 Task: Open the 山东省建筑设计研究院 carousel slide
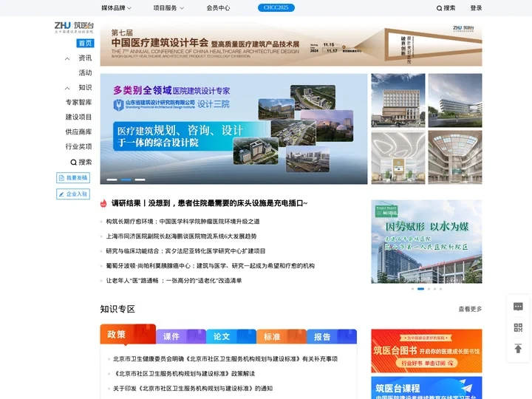click(x=233, y=129)
